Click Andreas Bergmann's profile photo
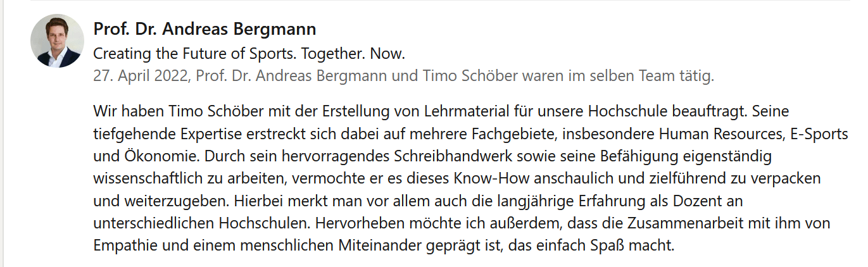868x267 pixels. coord(57,41)
